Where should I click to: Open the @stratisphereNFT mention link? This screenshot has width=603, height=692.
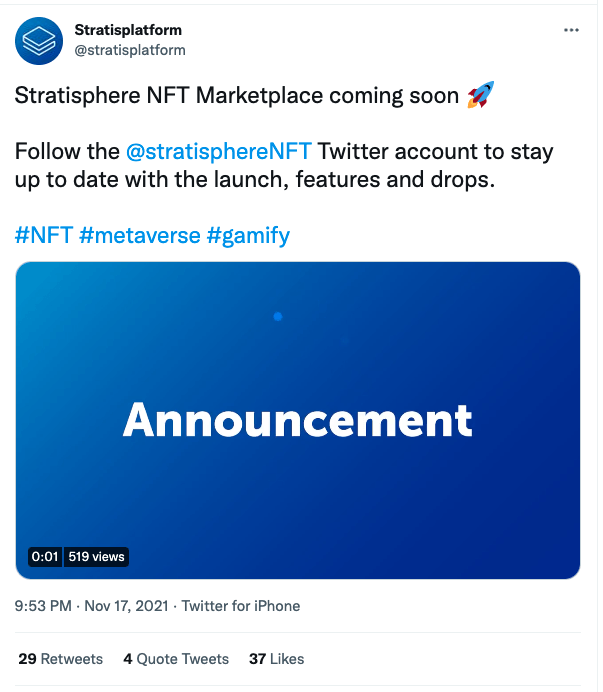tap(220, 152)
